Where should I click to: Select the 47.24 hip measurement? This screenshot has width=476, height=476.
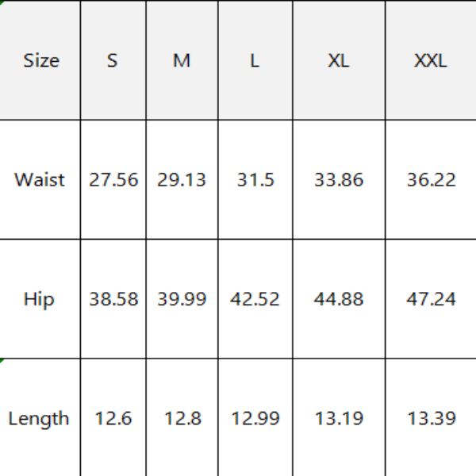(431, 299)
